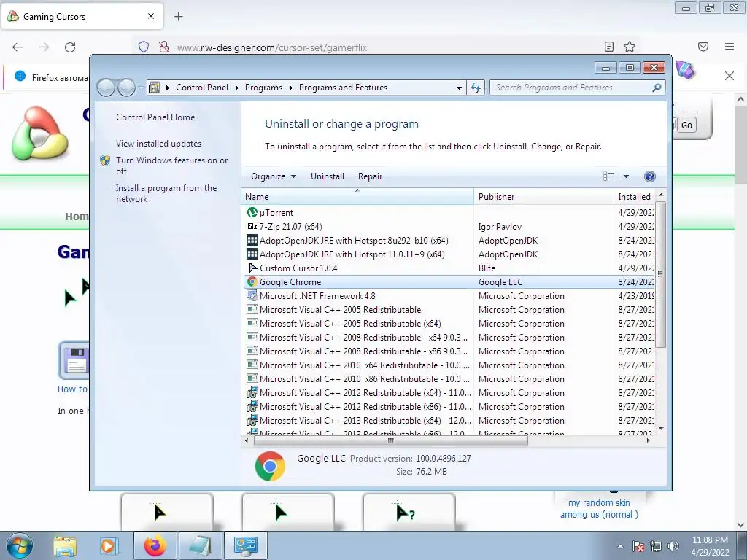Click the horizontal scrollbar of program list
The width and height of the screenshot is (747, 560).
(x=391, y=441)
